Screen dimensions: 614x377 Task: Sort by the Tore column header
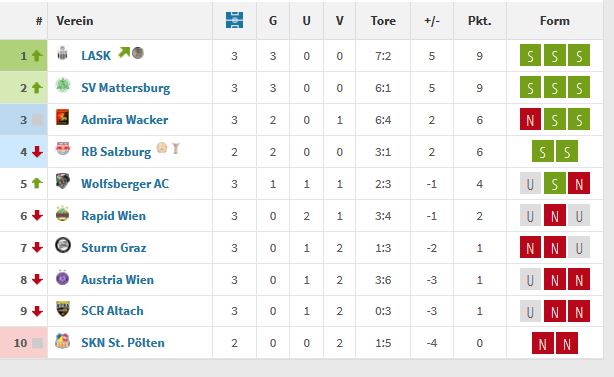[x=383, y=21]
